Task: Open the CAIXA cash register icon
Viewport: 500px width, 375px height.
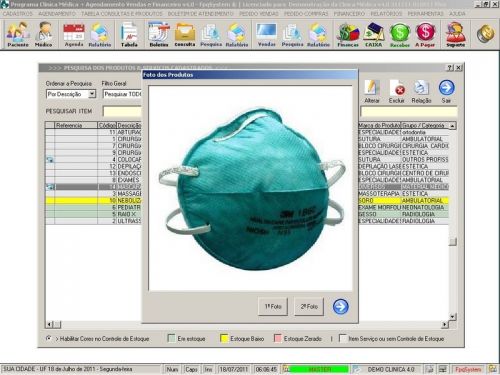Action: (x=374, y=34)
